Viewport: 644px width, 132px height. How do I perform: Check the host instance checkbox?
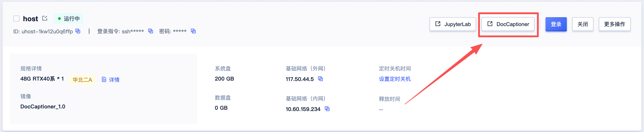tap(16, 19)
